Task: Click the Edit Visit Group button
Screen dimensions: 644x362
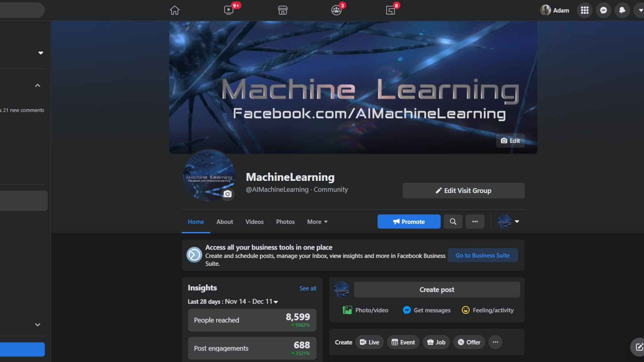Action: (464, 190)
